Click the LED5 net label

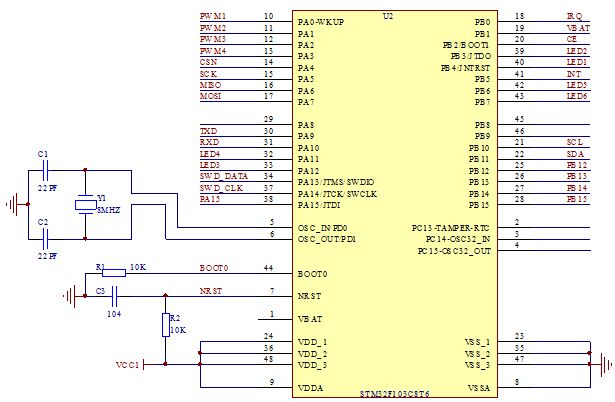coord(577,85)
